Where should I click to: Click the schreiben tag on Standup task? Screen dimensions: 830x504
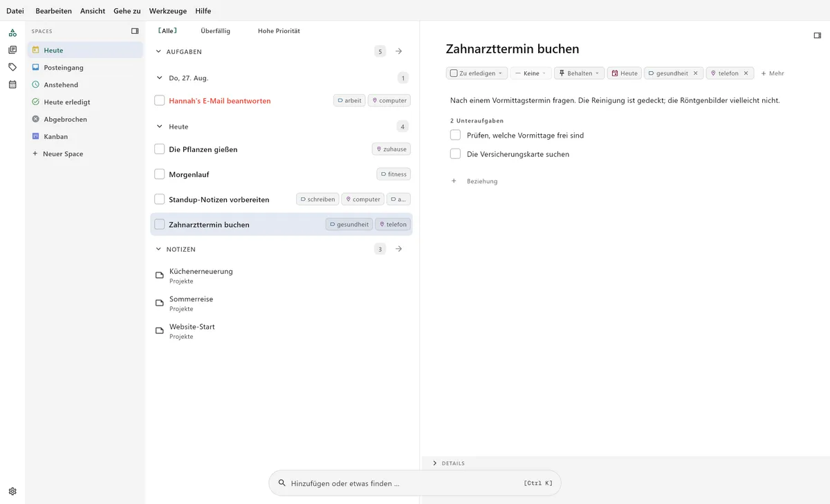pos(317,199)
